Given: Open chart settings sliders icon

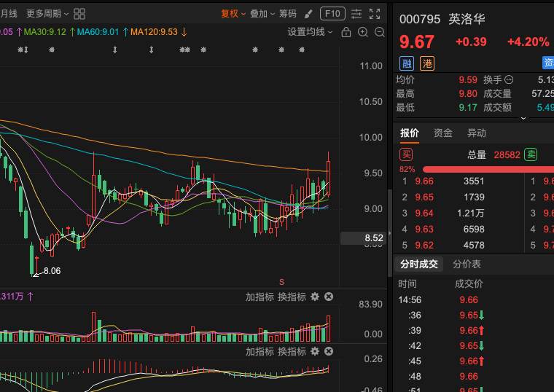Looking at the screenshot, I should point(356,14).
